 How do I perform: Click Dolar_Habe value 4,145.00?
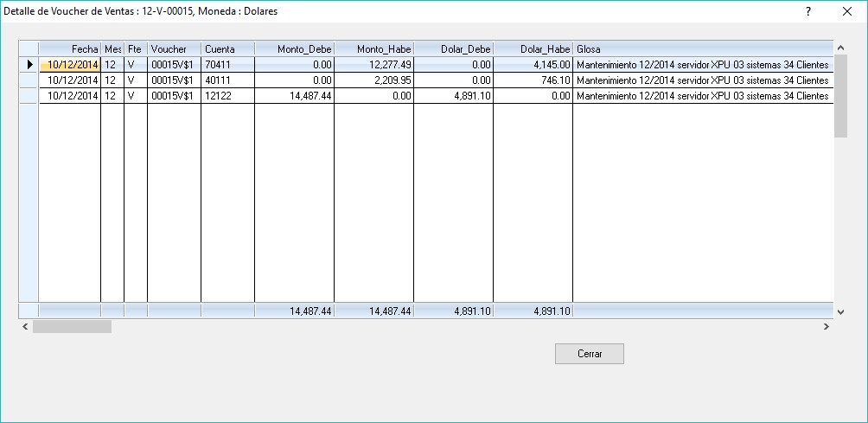click(x=533, y=64)
